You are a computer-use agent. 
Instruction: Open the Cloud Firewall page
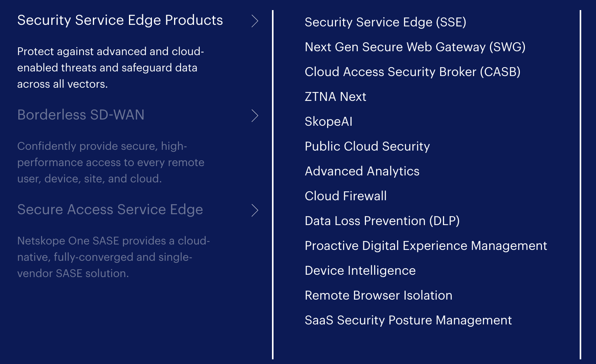coord(346,196)
